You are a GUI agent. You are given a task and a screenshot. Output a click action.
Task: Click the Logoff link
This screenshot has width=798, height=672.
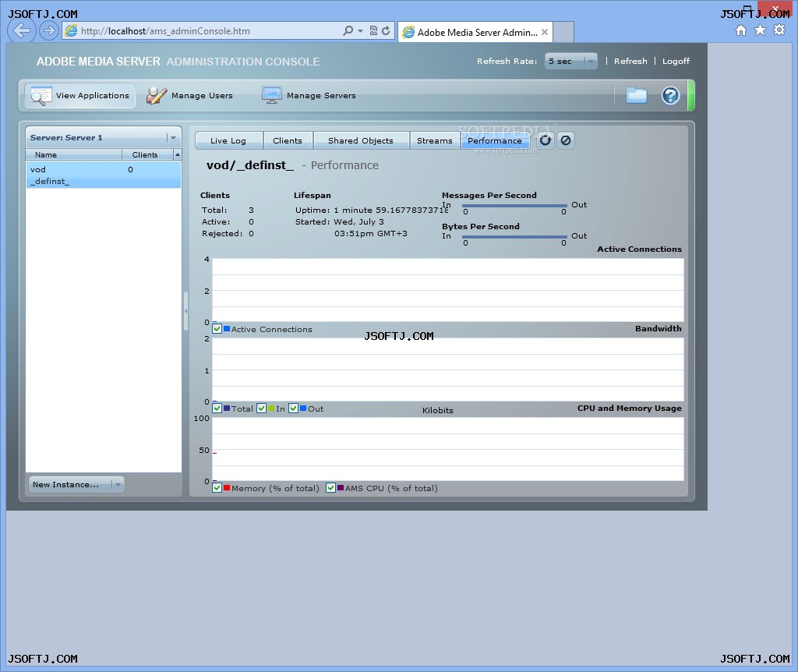(676, 61)
